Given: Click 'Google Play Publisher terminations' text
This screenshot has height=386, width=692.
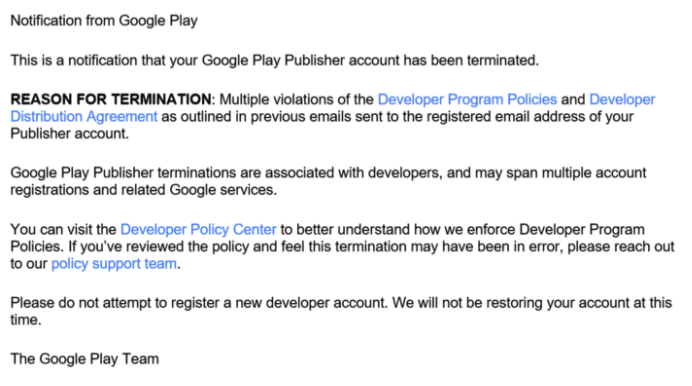Looking at the screenshot, I should pyautogui.click(x=123, y=173).
